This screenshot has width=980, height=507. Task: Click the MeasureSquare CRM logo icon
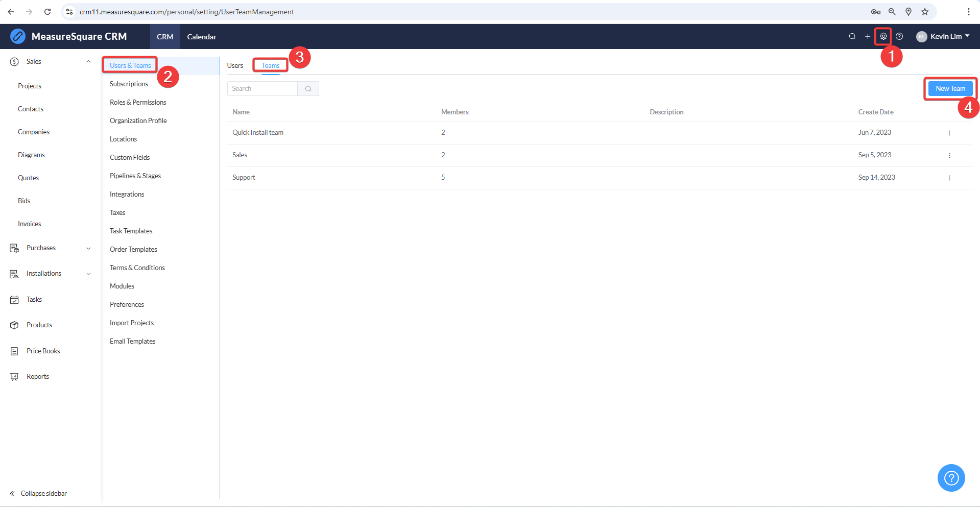[x=18, y=36]
